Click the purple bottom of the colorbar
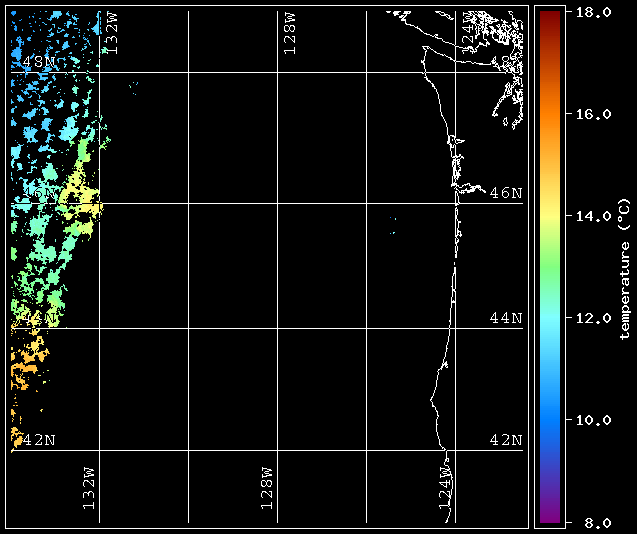This screenshot has height=534, width=637. click(548, 515)
